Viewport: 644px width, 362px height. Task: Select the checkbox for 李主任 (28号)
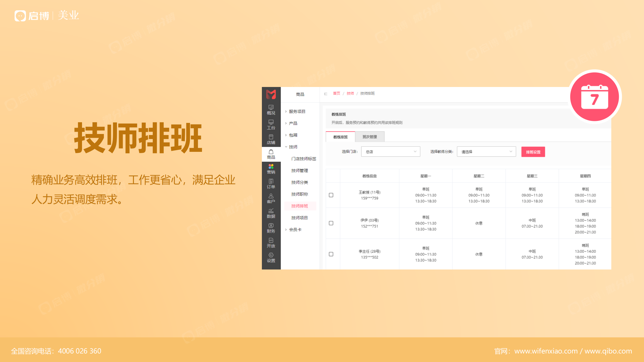click(331, 254)
